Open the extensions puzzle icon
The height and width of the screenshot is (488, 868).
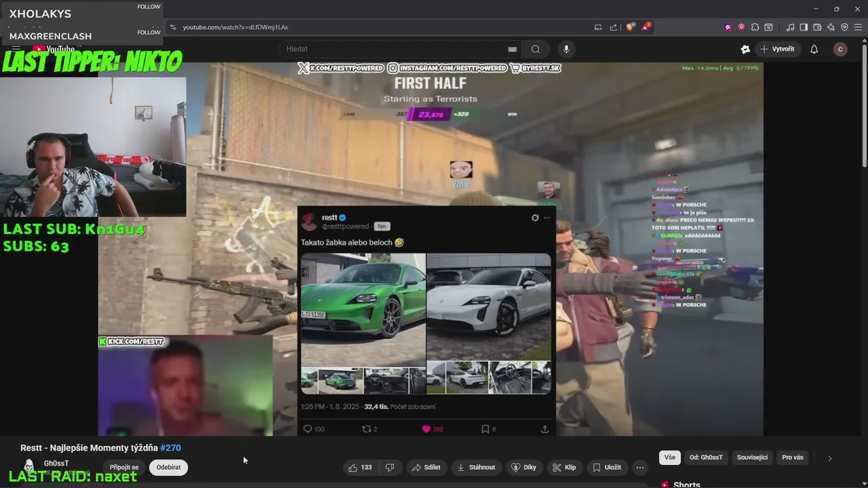click(755, 27)
